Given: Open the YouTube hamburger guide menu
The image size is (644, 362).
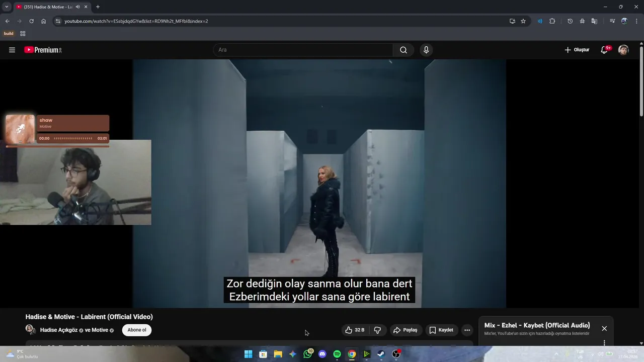Looking at the screenshot, I should (x=12, y=50).
